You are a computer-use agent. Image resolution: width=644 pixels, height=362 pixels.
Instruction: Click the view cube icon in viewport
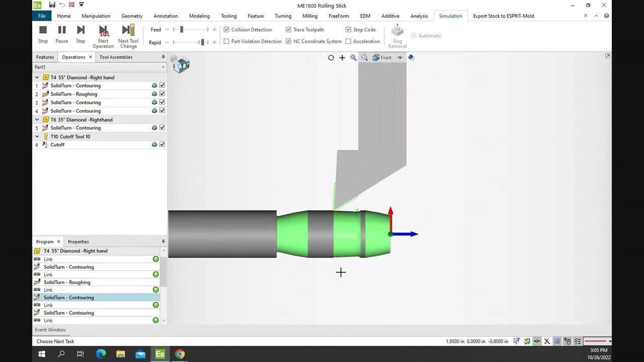pyautogui.click(x=180, y=64)
